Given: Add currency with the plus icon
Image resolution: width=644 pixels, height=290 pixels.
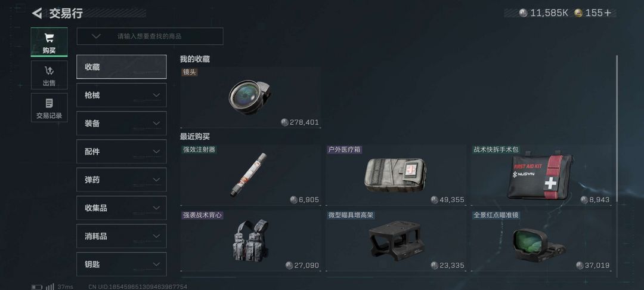Looking at the screenshot, I should 608,13.
